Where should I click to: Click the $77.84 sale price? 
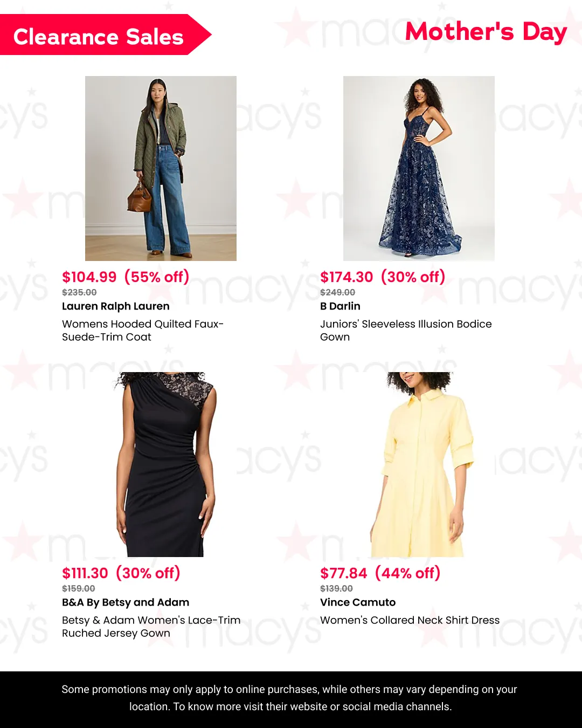pos(343,573)
